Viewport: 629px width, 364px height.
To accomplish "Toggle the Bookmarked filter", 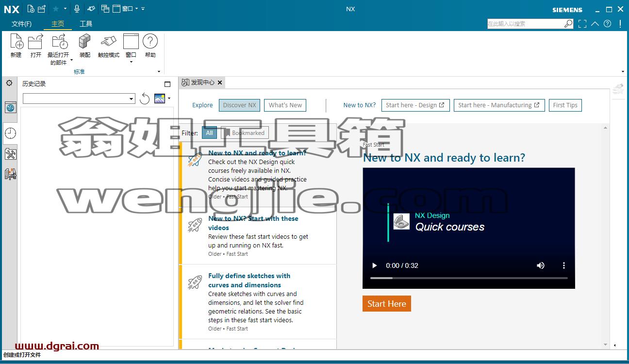I will coord(245,133).
